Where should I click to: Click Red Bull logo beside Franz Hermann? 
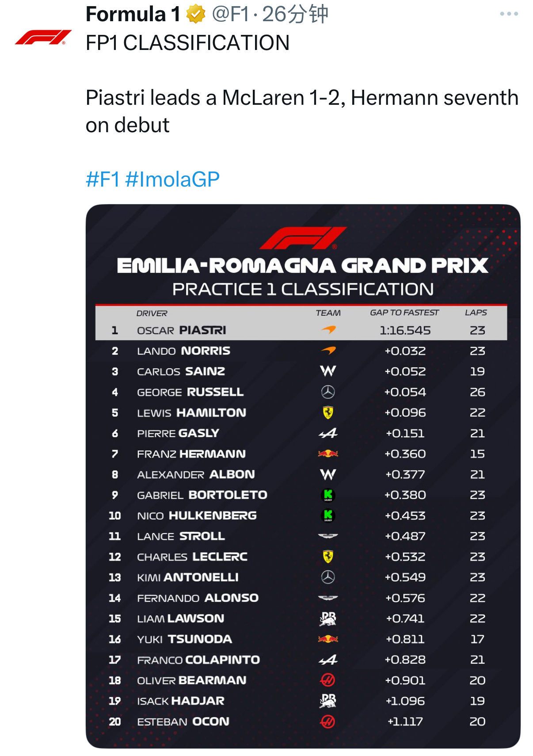(328, 454)
